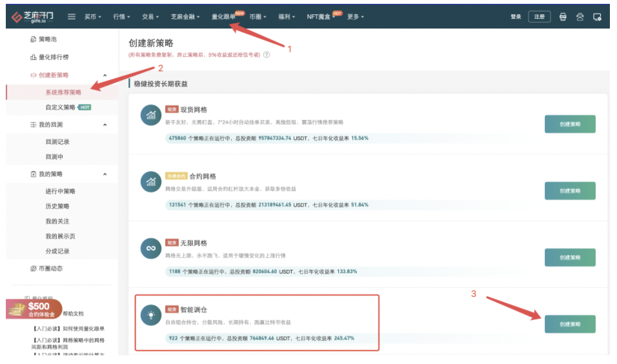Open 回测记录 in the sidebar
617x364 pixels.
pyautogui.click(x=57, y=142)
